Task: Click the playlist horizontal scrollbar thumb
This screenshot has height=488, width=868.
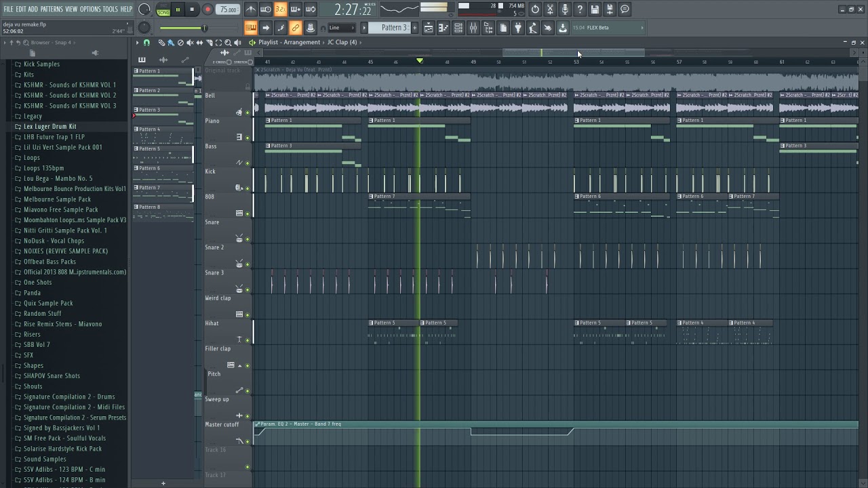Action: click(x=574, y=52)
